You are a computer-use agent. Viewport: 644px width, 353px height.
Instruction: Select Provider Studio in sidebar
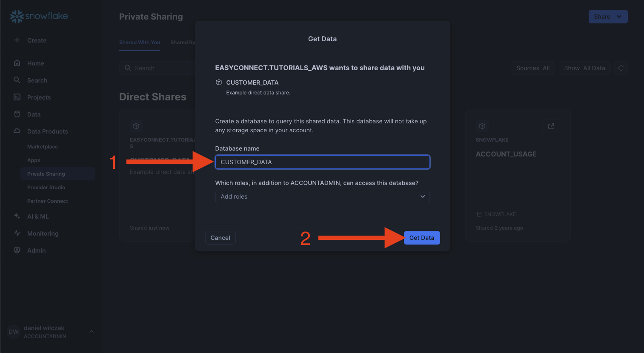[x=46, y=188]
